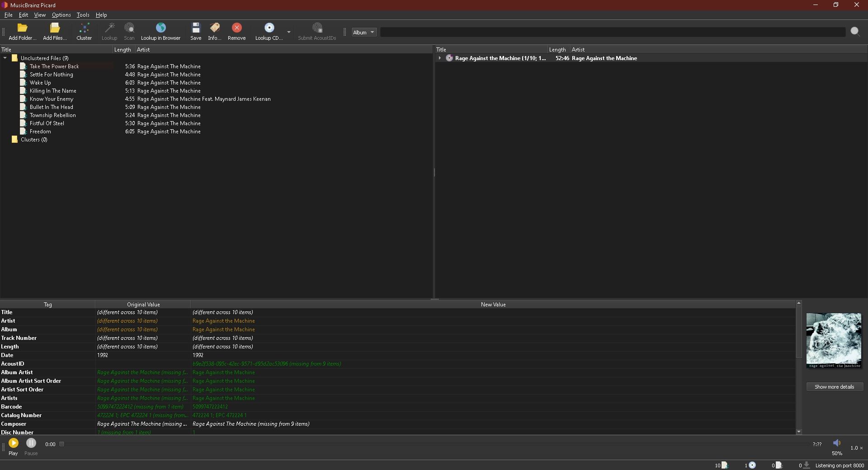Click the red Remove icon
868x470 pixels.
(x=237, y=28)
